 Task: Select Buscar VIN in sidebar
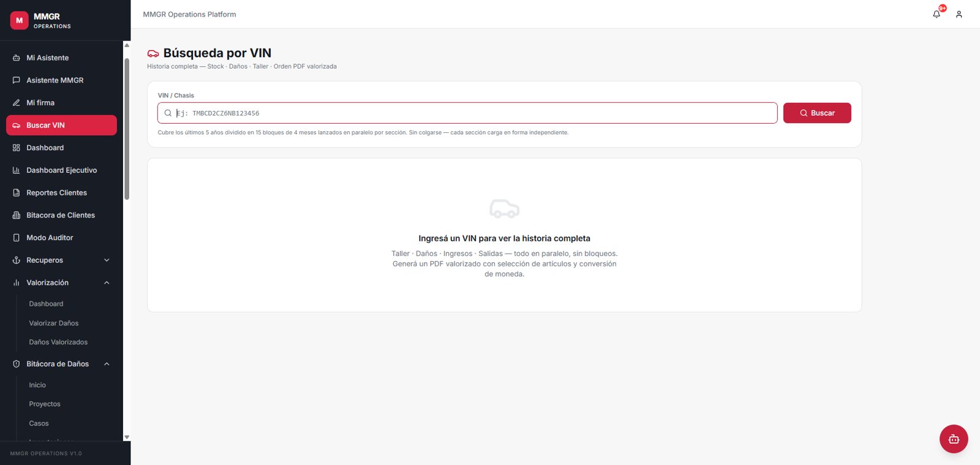(x=61, y=125)
